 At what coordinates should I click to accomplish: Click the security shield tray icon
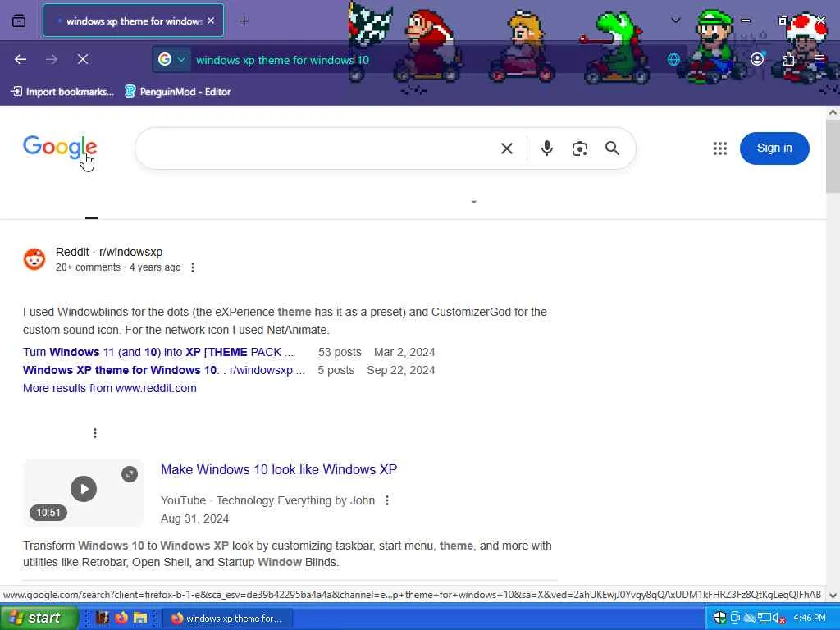pyautogui.click(x=719, y=618)
